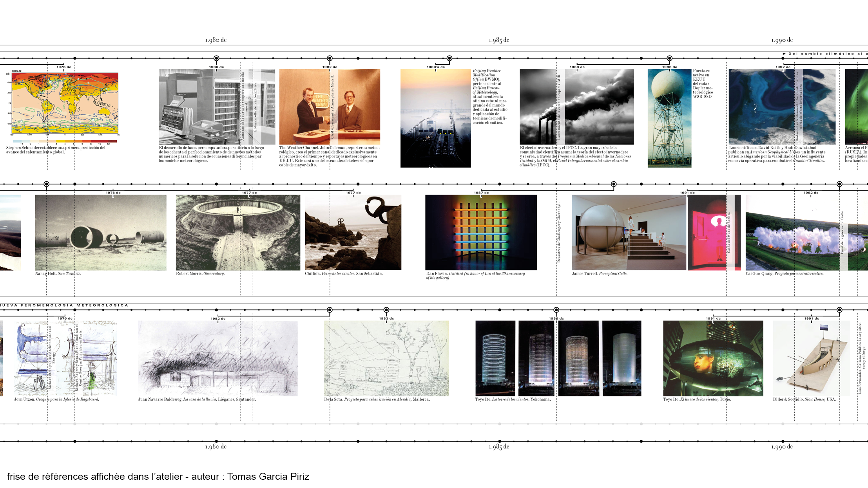Select the '1980's dc' date label
Screen dimensions: 868x488
point(436,67)
